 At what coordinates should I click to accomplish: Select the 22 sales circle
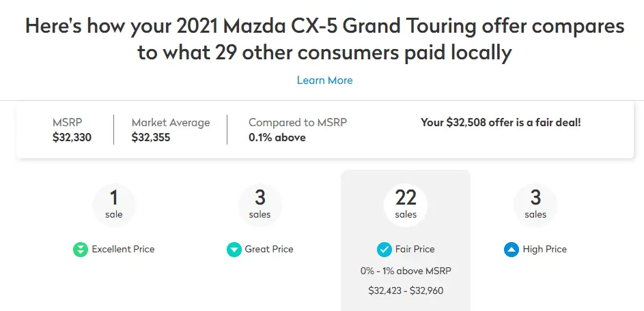(406, 203)
